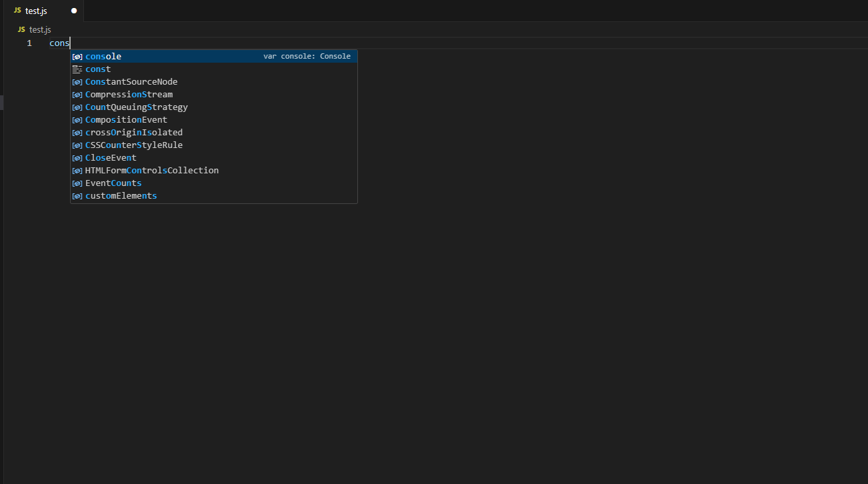Click the variable icon beside CompressionStream
The height and width of the screenshot is (484, 868).
77,94
